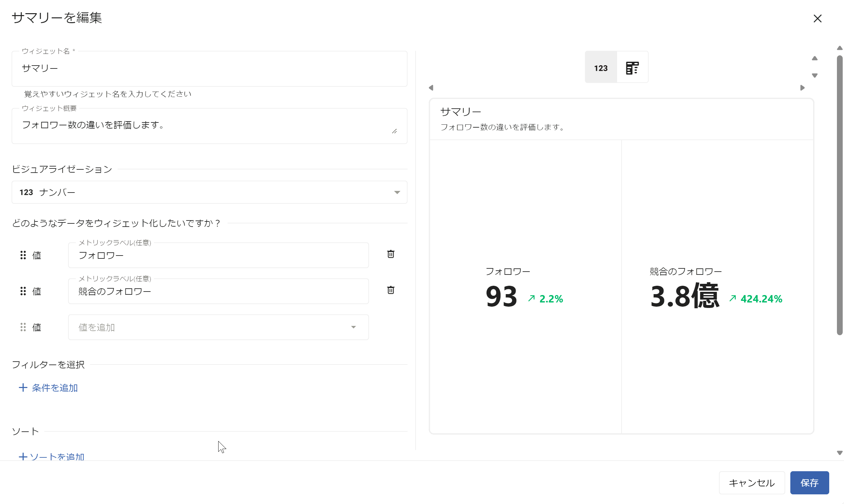The image size is (844, 504).
Task: Delete the 競合のフォロワー metric row
Action: (391, 290)
